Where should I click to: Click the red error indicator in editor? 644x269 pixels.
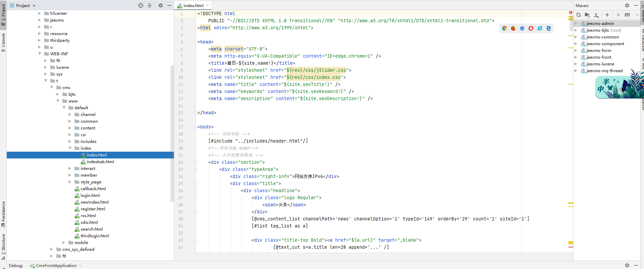[x=570, y=13]
